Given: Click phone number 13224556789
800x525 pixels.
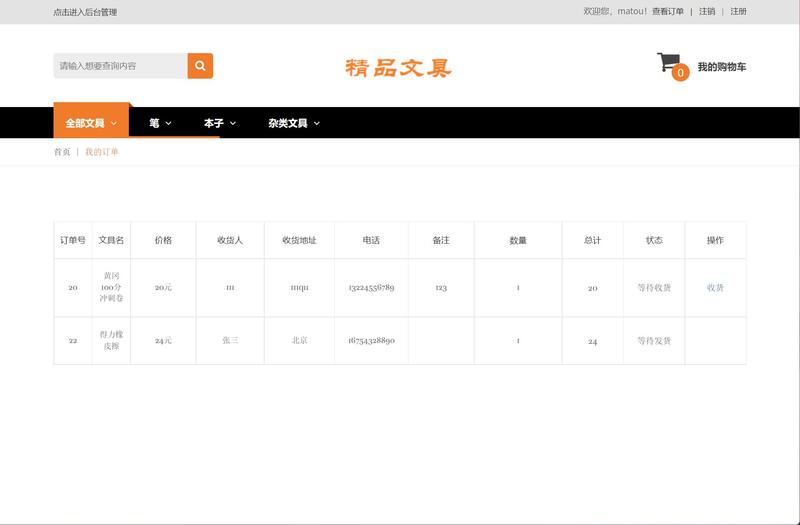Looking at the screenshot, I should (371, 288).
